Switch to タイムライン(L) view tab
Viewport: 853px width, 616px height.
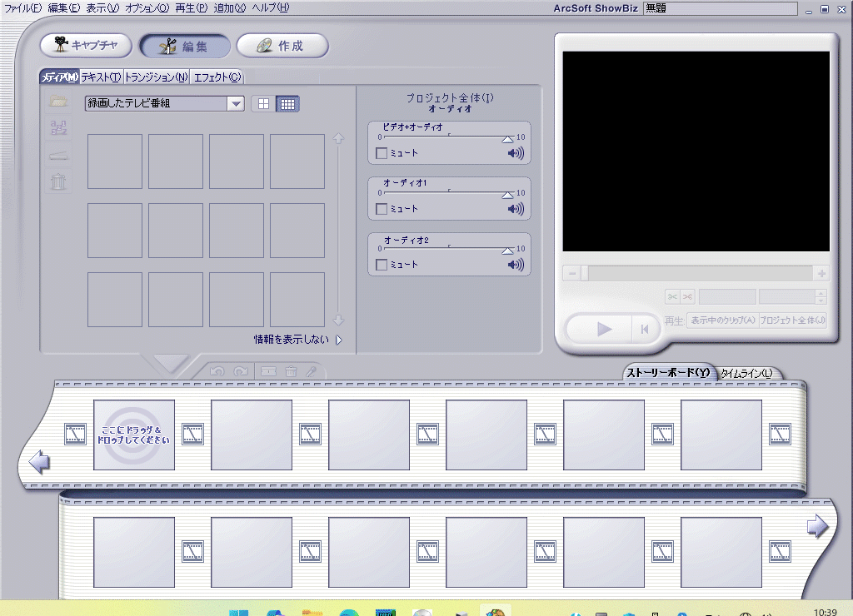click(746, 374)
